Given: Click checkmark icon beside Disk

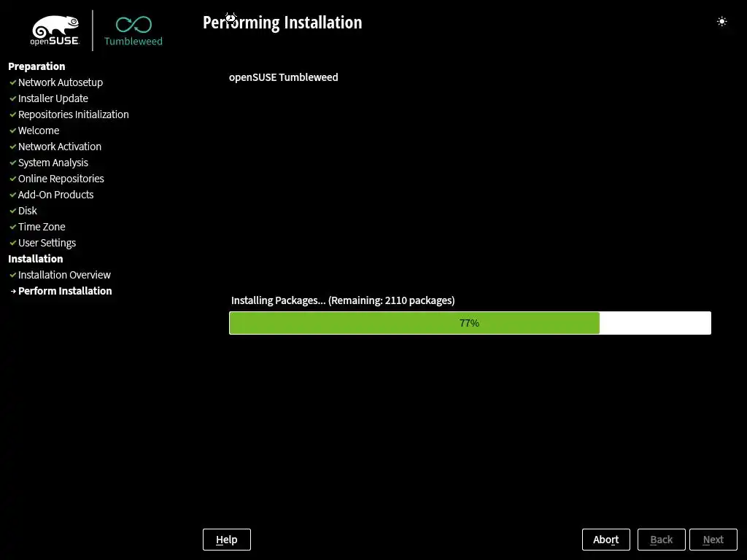Looking at the screenshot, I should (x=13, y=211).
